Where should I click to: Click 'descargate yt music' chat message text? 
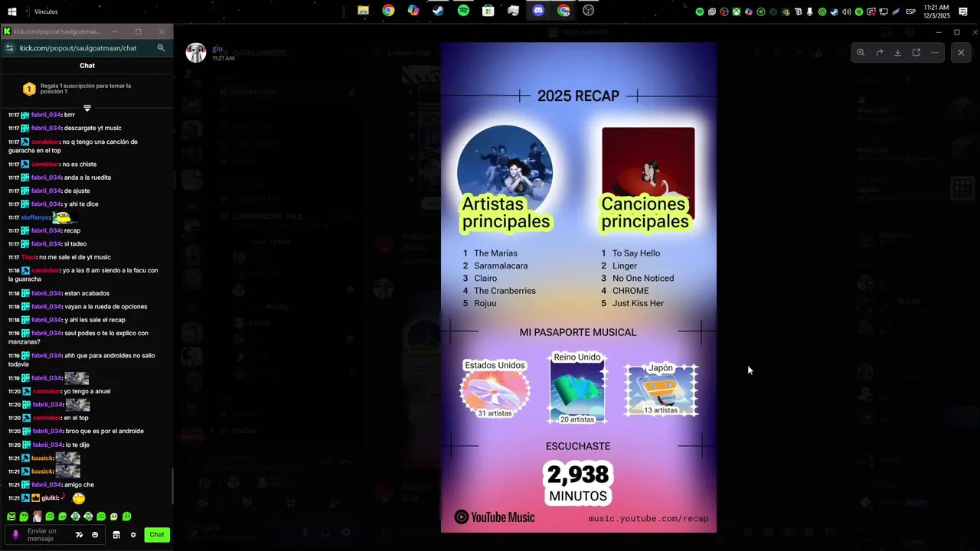click(93, 129)
